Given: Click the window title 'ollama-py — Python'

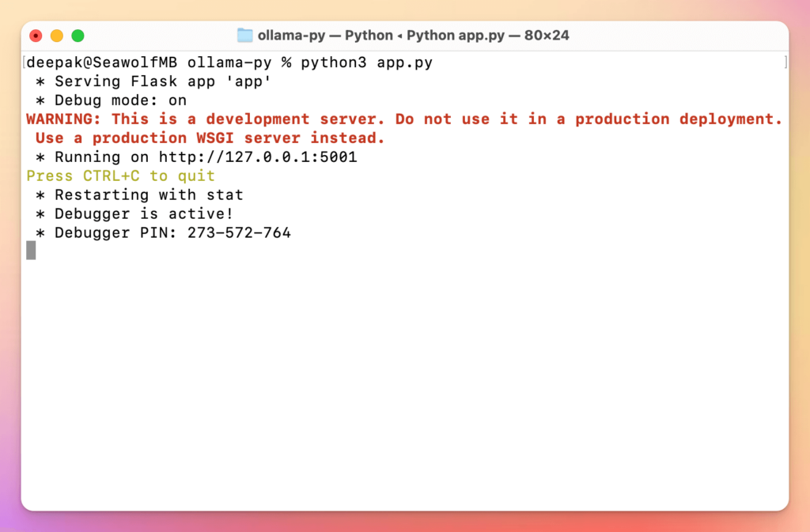Looking at the screenshot, I should pyautogui.click(x=325, y=36).
